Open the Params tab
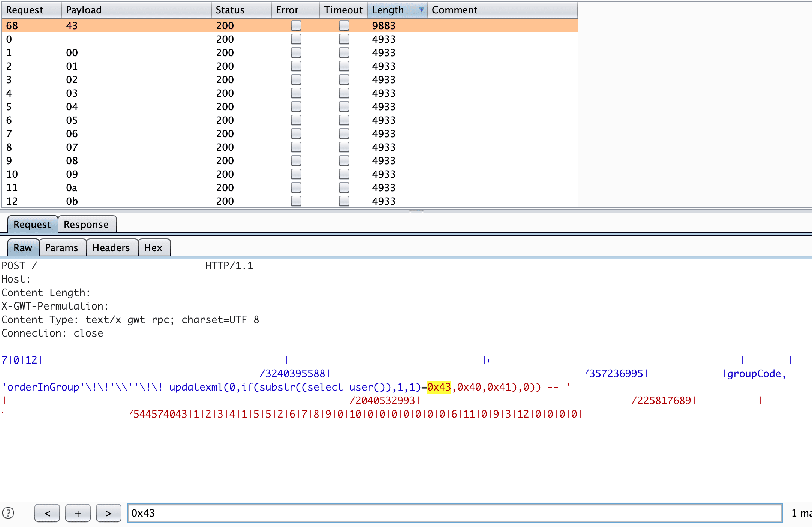Screen dimensions: 812x527 (x=61, y=247)
